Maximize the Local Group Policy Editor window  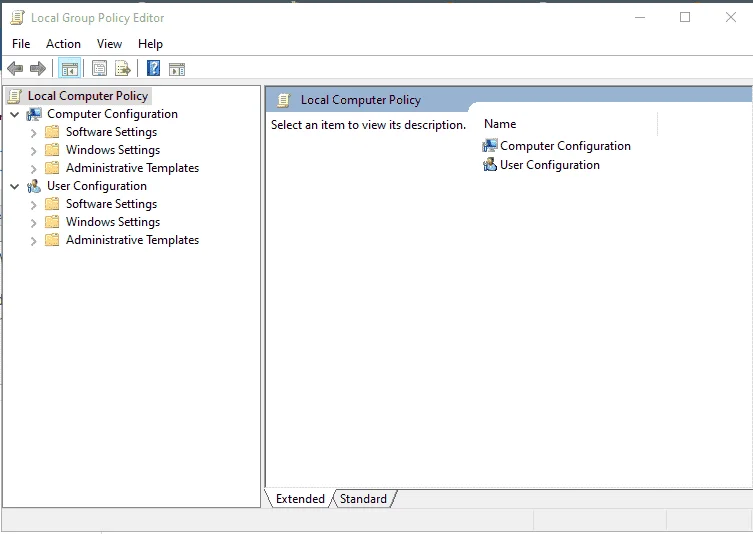685,17
